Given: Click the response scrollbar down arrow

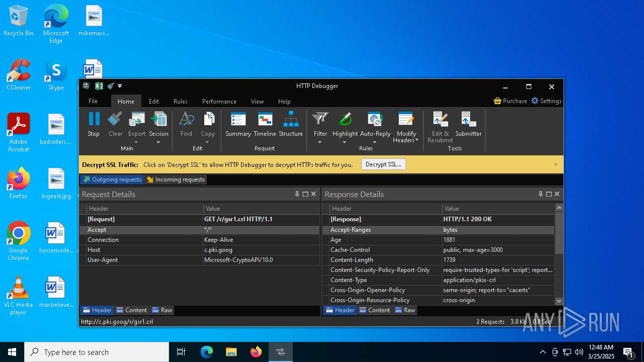Looking at the screenshot, I should (x=559, y=301).
